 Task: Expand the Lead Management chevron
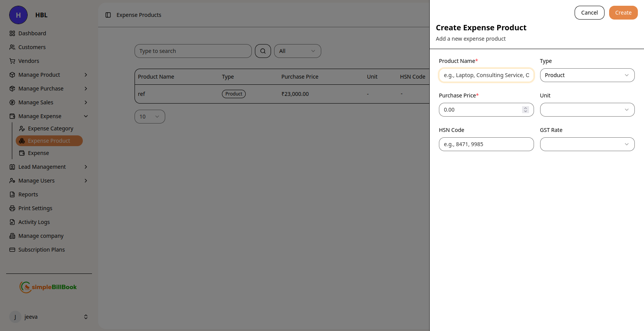pos(86,167)
